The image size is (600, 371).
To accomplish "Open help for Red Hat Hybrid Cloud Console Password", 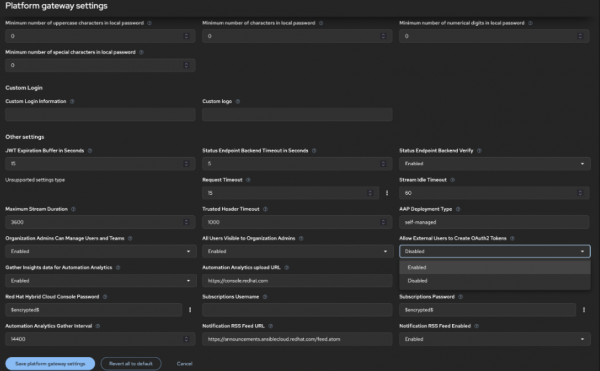I will coord(105,297).
